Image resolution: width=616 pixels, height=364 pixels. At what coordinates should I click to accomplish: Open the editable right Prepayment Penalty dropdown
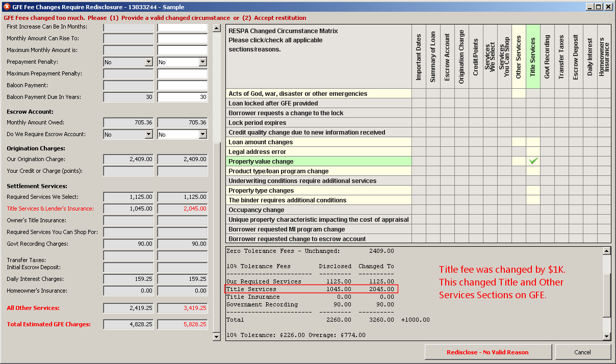point(202,62)
